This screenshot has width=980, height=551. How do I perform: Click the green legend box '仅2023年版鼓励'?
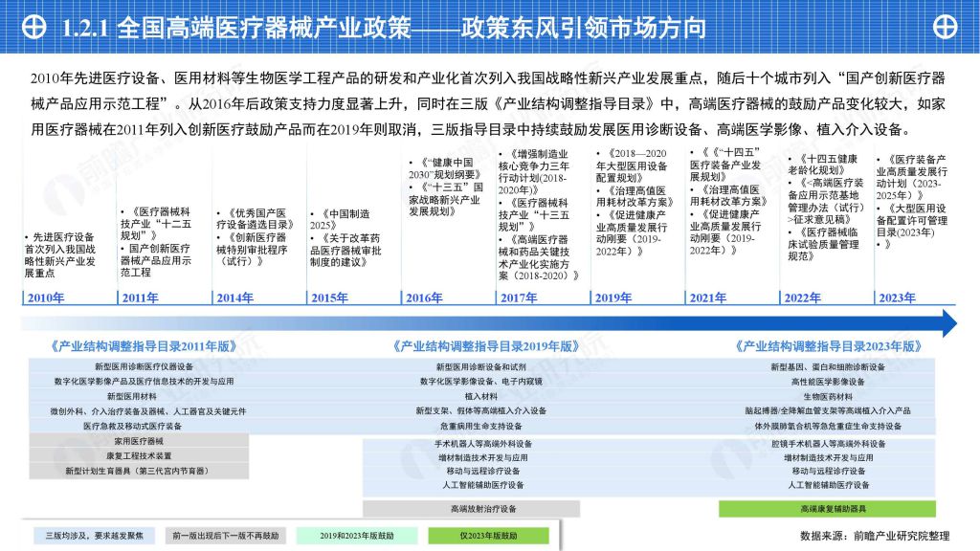click(x=489, y=536)
